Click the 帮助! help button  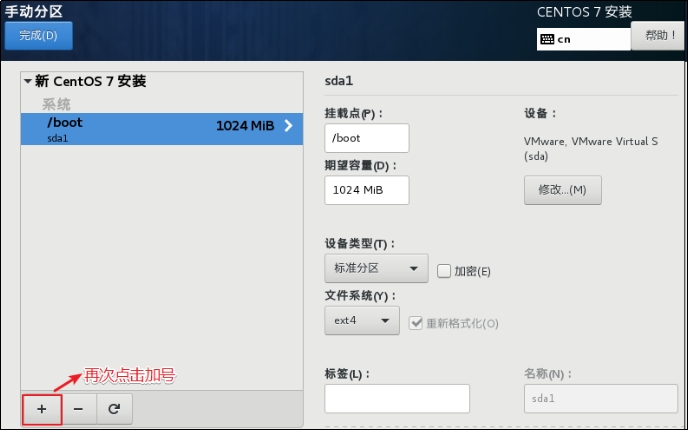pos(658,35)
